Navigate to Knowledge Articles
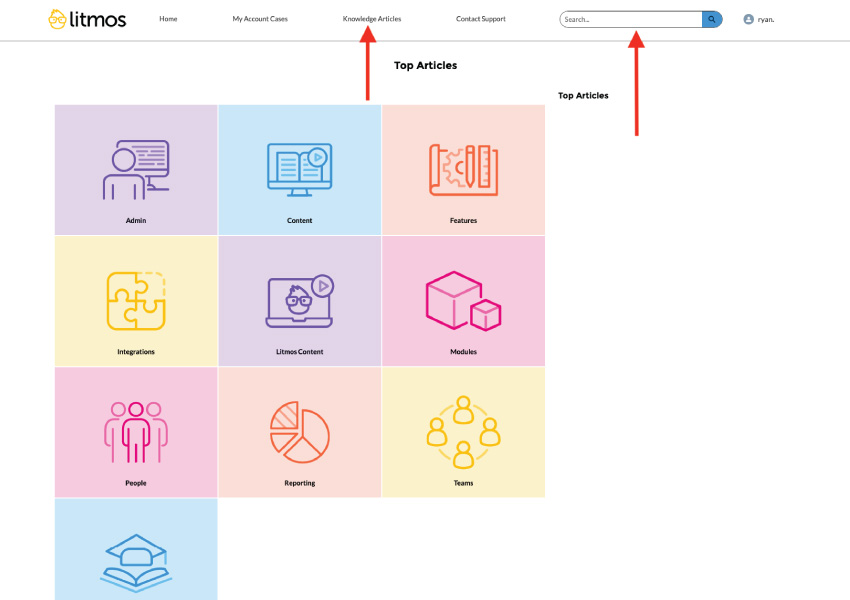Screen dimensions: 850x600 click(372, 19)
